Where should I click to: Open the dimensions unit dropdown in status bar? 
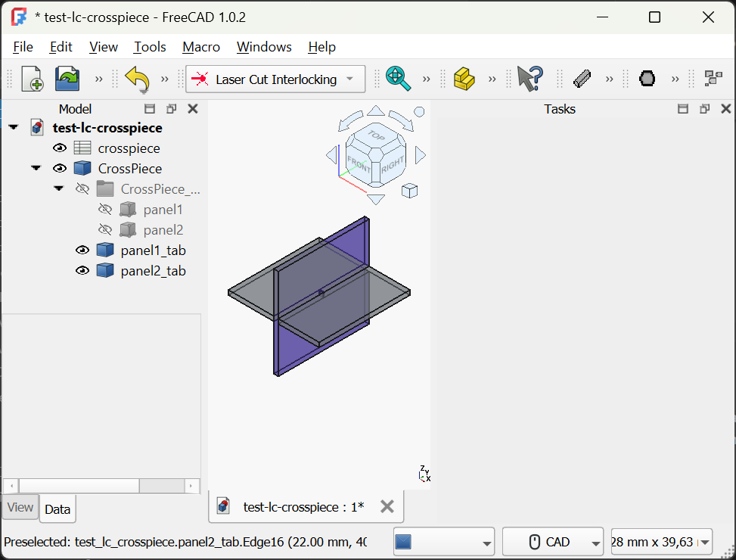pyautogui.click(x=661, y=542)
